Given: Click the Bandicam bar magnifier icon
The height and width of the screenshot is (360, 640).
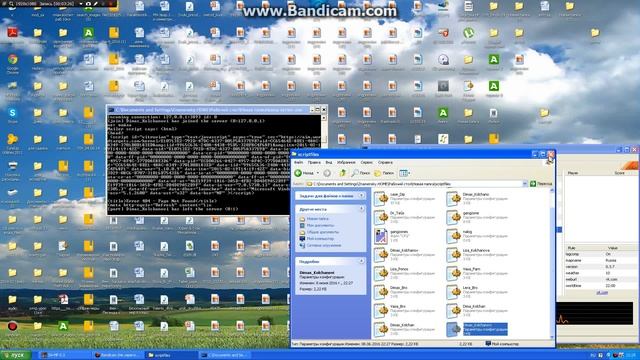Looking at the screenshot, I should click(10, 3).
